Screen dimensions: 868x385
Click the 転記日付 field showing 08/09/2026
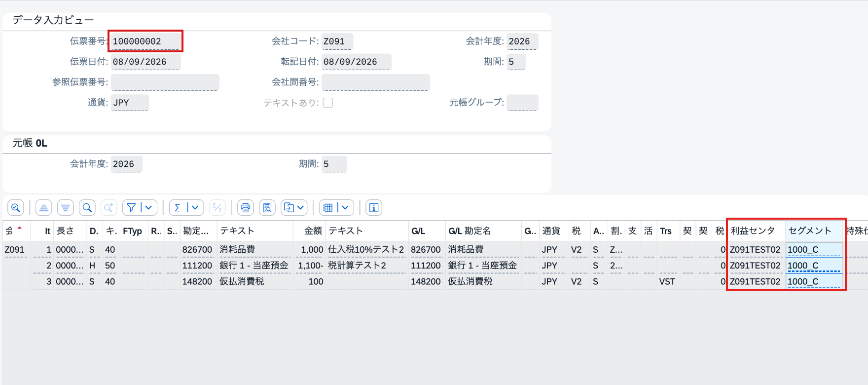click(x=357, y=62)
